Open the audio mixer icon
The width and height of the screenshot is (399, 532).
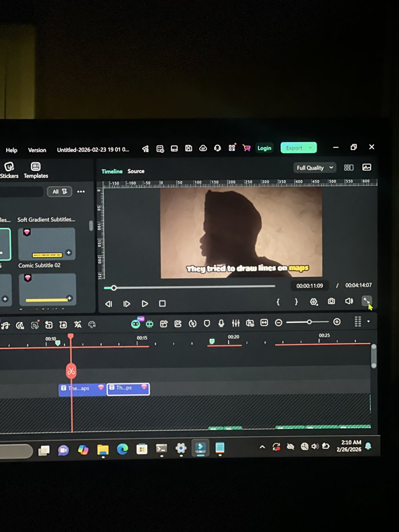coord(235,323)
